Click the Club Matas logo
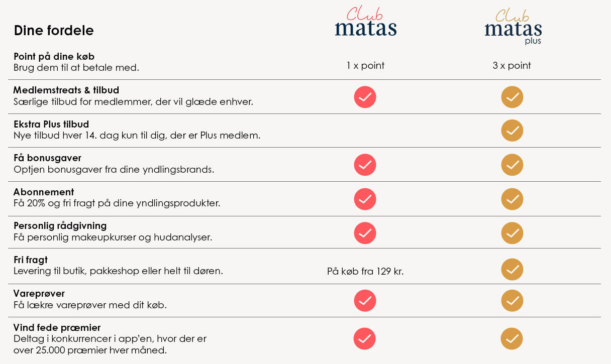 [365, 22]
